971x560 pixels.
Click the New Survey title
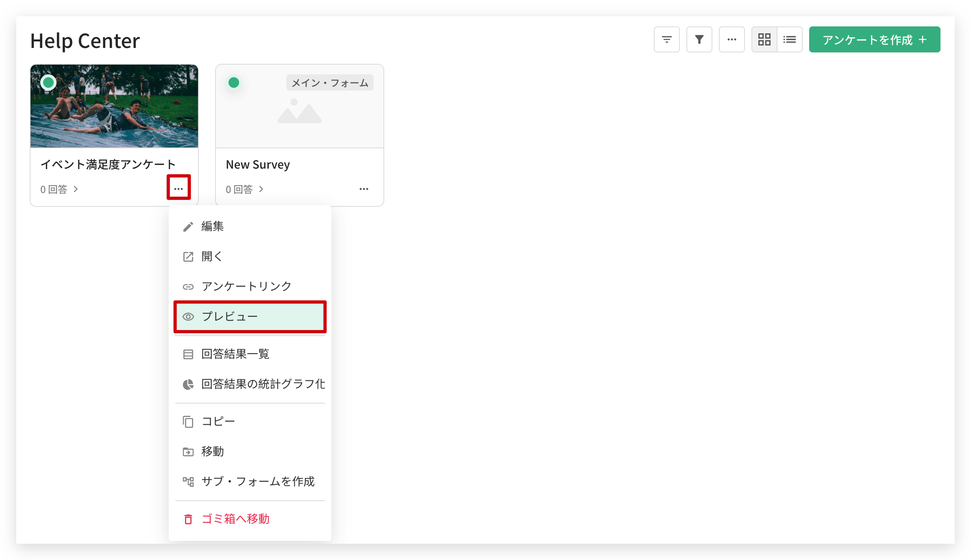coord(258,165)
